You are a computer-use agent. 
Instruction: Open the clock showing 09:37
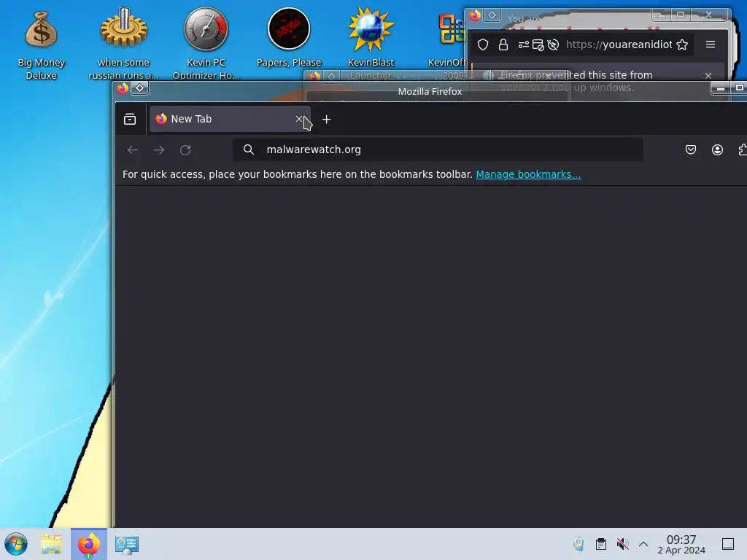tap(681, 544)
